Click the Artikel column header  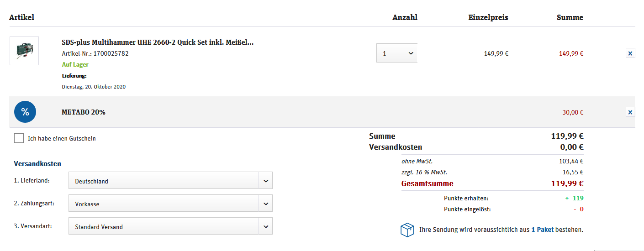pyautogui.click(x=21, y=17)
